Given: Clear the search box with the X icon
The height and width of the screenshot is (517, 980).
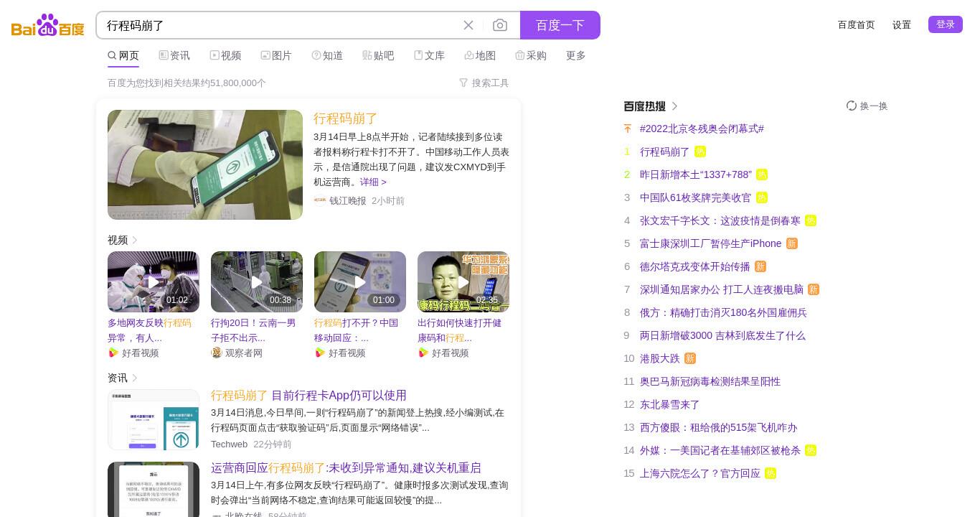Looking at the screenshot, I should coord(468,25).
